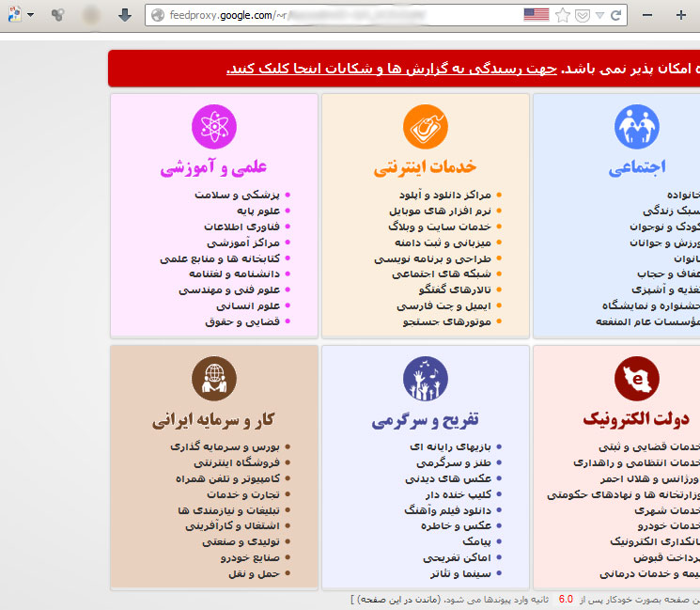Open the سینما و تئاتر link
Viewport: 700px width, 610px height.
tap(460, 573)
